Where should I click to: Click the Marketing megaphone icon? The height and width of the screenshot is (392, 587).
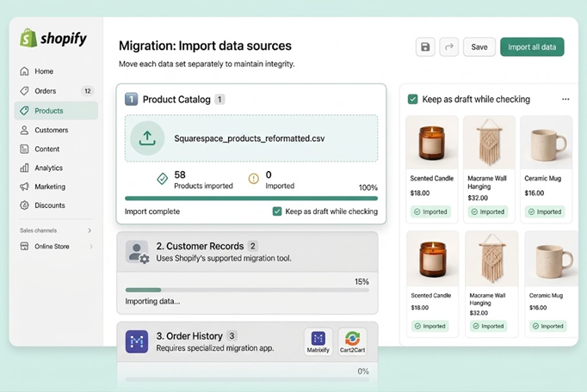(24, 187)
